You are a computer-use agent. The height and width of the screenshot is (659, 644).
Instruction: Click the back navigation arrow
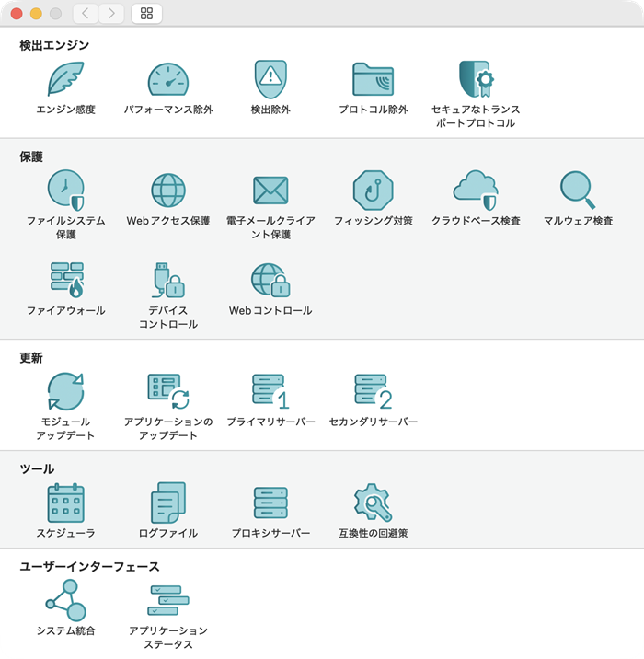(86, 14)
